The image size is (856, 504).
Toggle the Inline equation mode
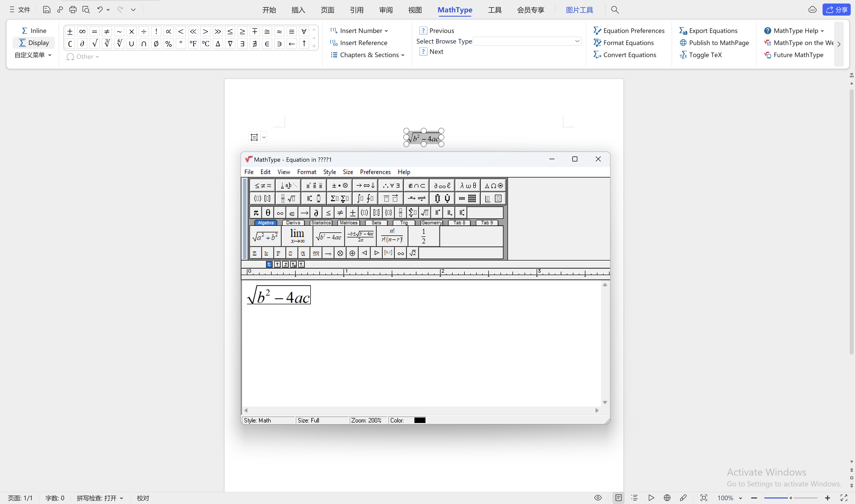pyautogui.click(x=34, y=30)
